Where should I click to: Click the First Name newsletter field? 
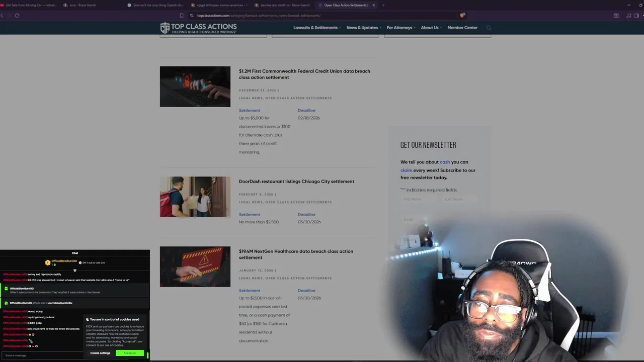(x=420, y=199)
